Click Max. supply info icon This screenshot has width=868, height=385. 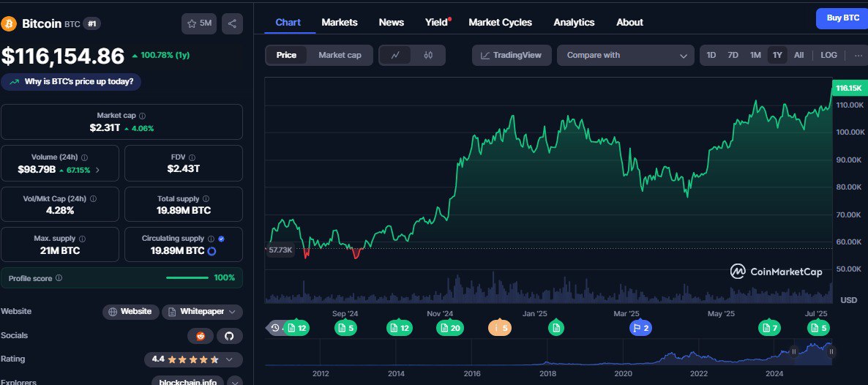pyautogui.click(x=82, y=239)
